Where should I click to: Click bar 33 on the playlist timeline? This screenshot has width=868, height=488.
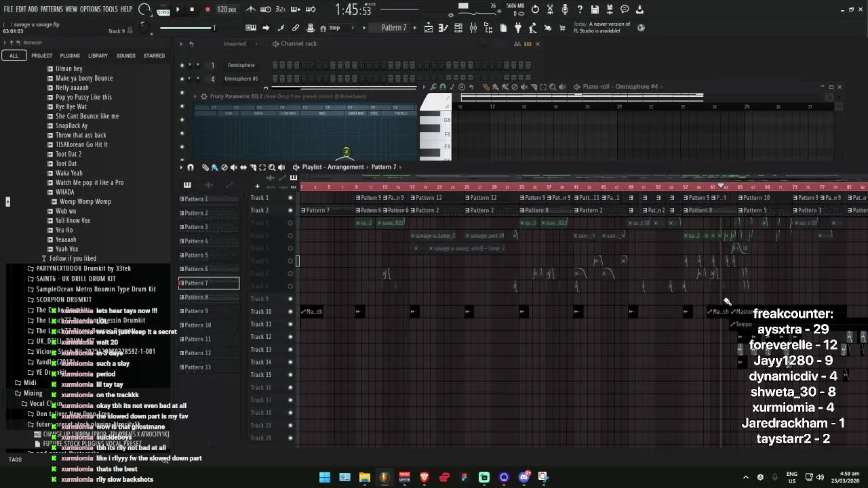click(x=521, y=187)
